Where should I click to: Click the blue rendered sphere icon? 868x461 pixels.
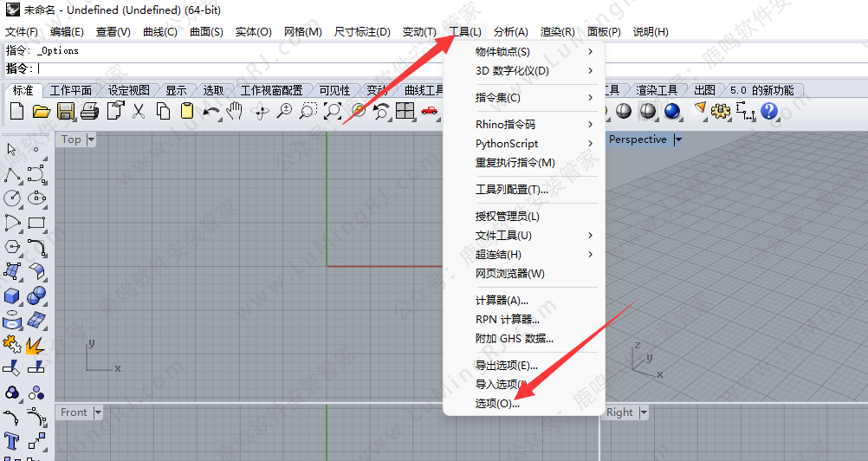click(x=672, y=111)
